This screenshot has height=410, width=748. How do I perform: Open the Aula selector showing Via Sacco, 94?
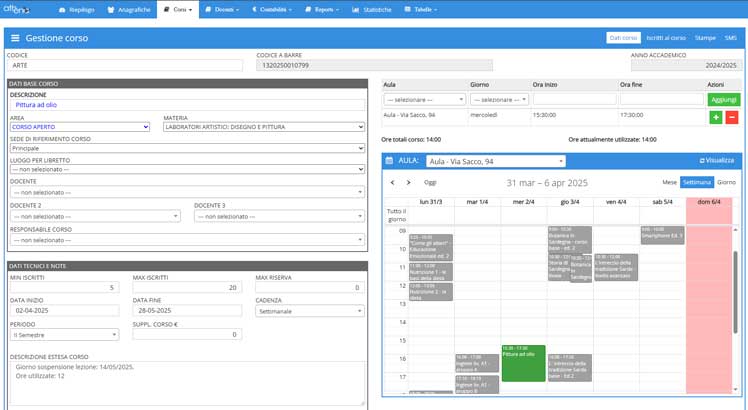click(x=495, y=160)
